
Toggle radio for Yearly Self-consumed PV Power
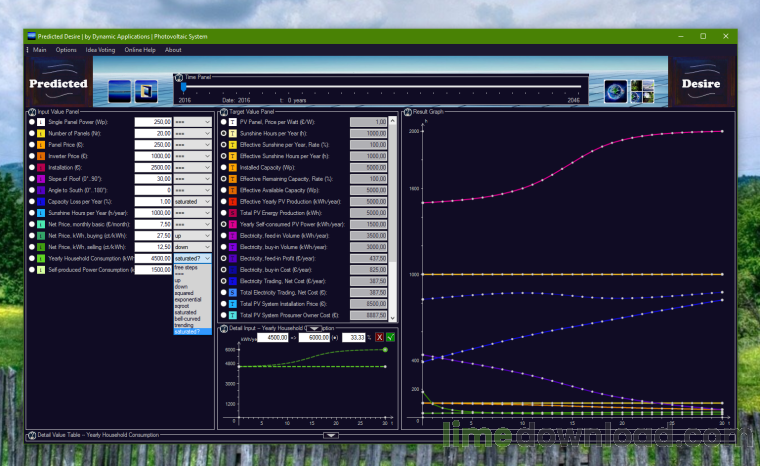224,225
